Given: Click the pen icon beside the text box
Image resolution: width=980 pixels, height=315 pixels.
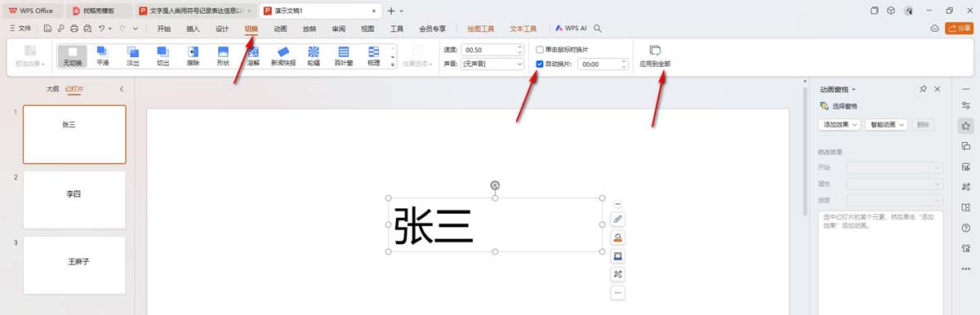Looking at the screenshot, I should click(x=617, y=220).
